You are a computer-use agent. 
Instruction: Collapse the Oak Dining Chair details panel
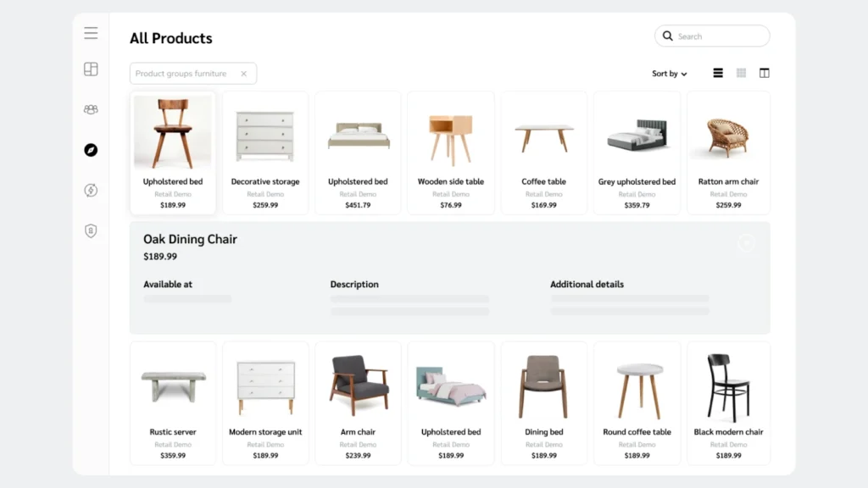point(747,243)
